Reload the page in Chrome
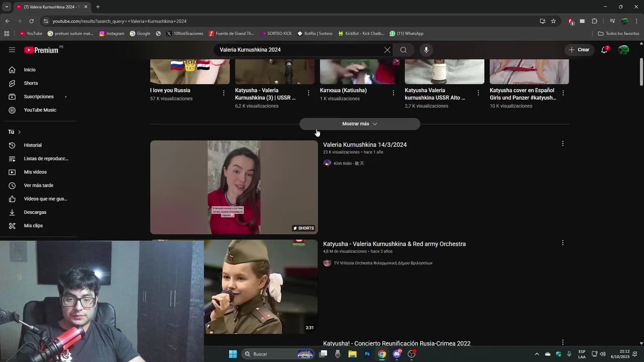The width and height of the screenshot is (644, 362). click(x=31, y=21)
